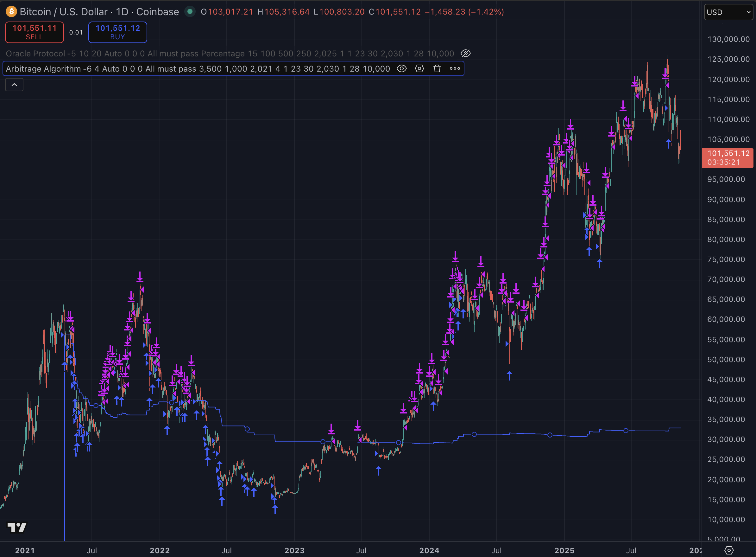Click the green market status dot
This screenshot has width=756, height=557.
190,12
